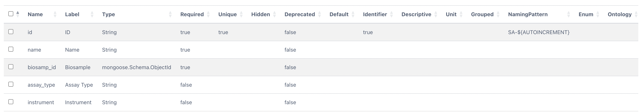Click sort icon next to Unique
This screenshot has height=112, width=644.
(x=241, y=14)
